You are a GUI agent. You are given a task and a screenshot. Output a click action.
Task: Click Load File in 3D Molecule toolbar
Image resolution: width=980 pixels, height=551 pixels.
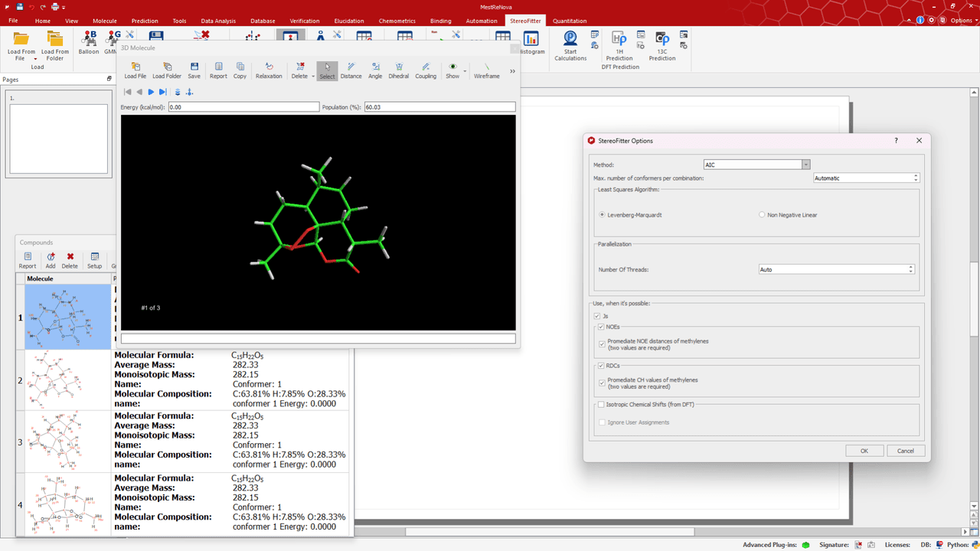(136, 70)
